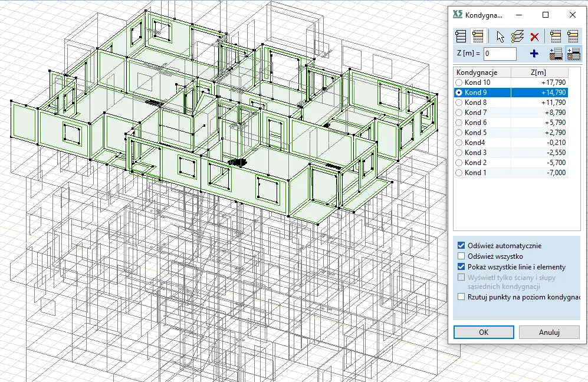Enable the Odśwież wszystko checkbox

pyautogui.click(x=461, y=256)
